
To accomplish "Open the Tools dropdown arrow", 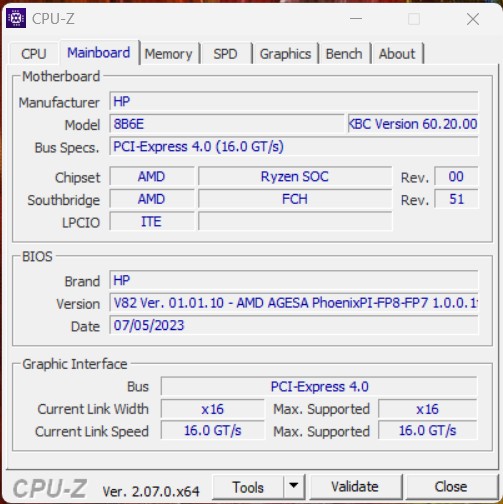I will pos(294,486).
